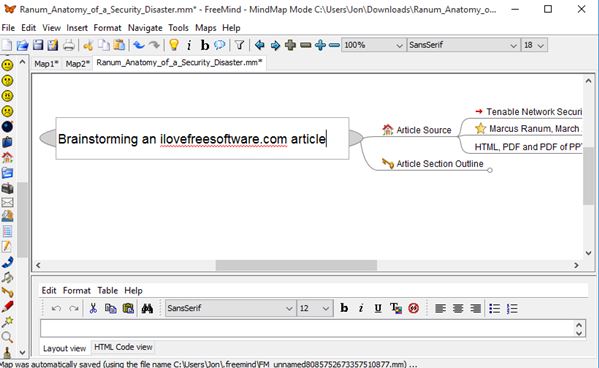Open note editor SansSerif font dropdown

coord(230,308)
